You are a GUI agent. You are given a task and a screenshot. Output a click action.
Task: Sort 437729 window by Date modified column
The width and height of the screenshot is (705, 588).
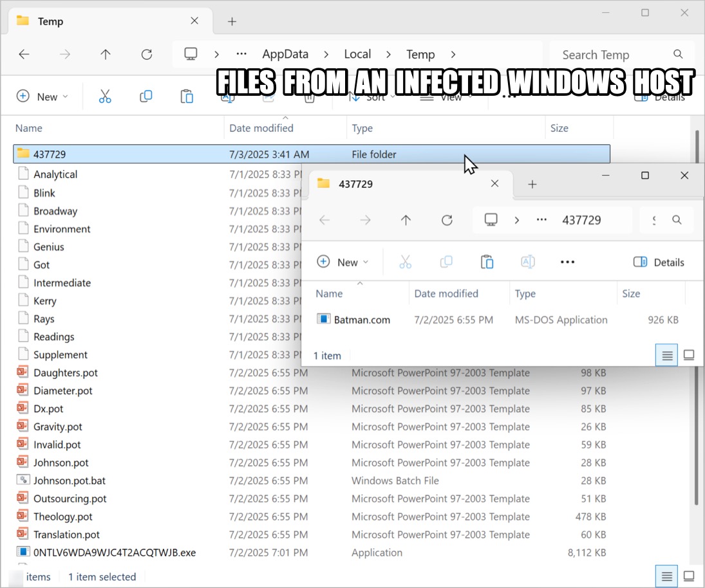click(x=446, y=293)
